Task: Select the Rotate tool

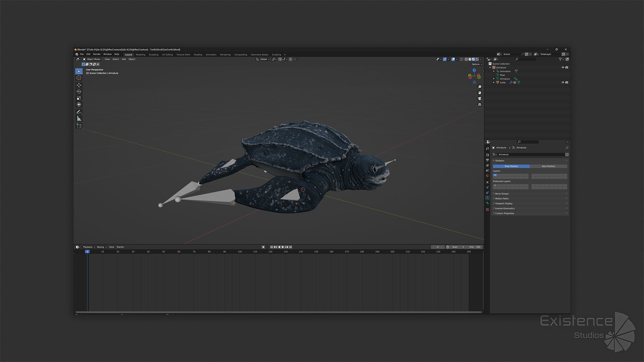Action: pyautogui.click(x=79, y=92)
